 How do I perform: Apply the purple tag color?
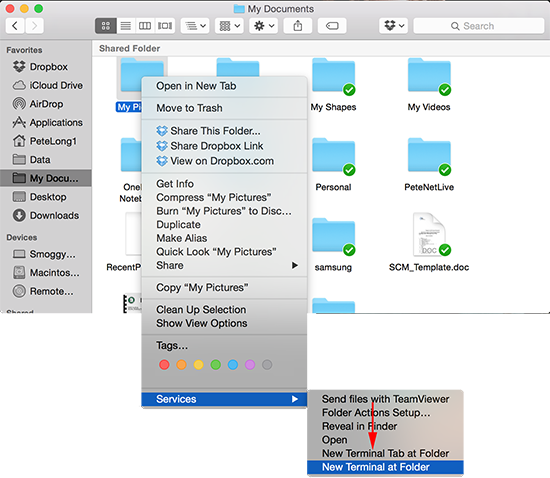250,365
